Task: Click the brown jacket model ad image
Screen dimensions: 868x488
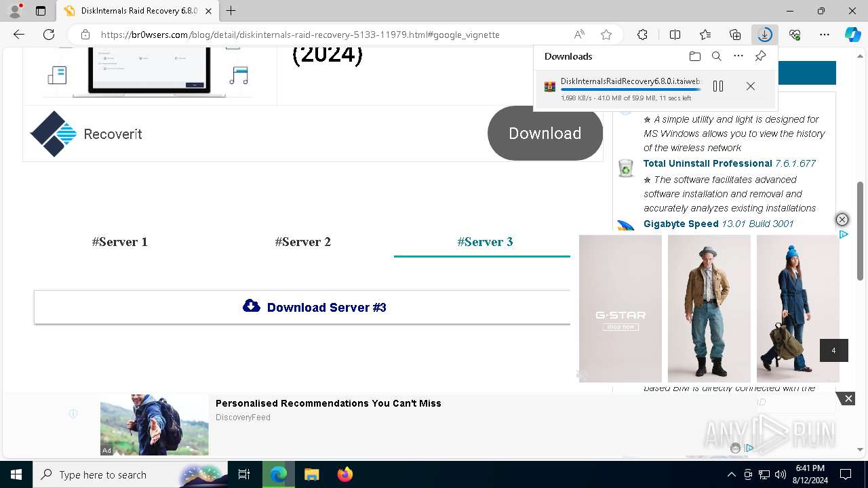Action: pyautogui.click(x=709, y=308)
